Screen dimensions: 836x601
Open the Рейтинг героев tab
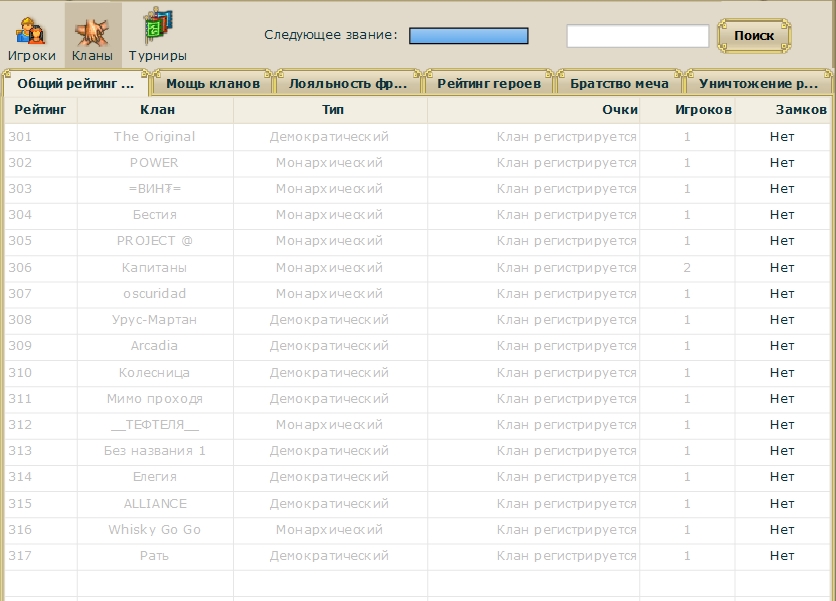pos(489,84)
